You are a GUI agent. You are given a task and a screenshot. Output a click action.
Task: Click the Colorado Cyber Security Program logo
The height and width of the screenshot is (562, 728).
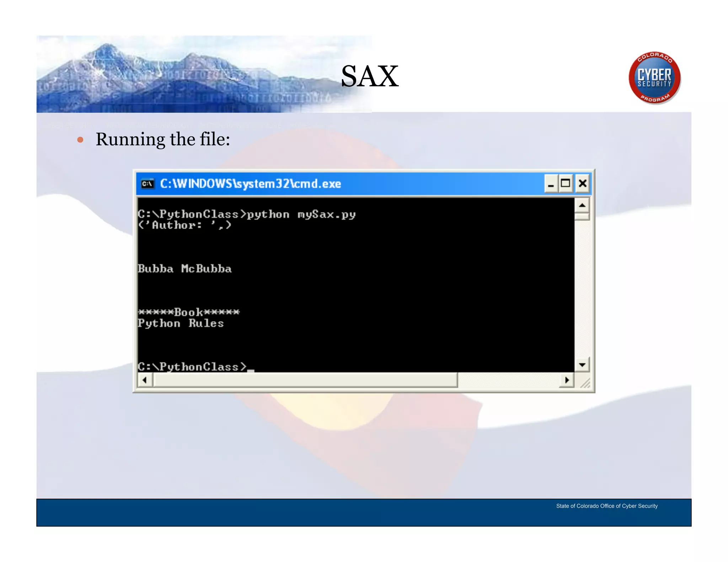[x=655, y=78]
